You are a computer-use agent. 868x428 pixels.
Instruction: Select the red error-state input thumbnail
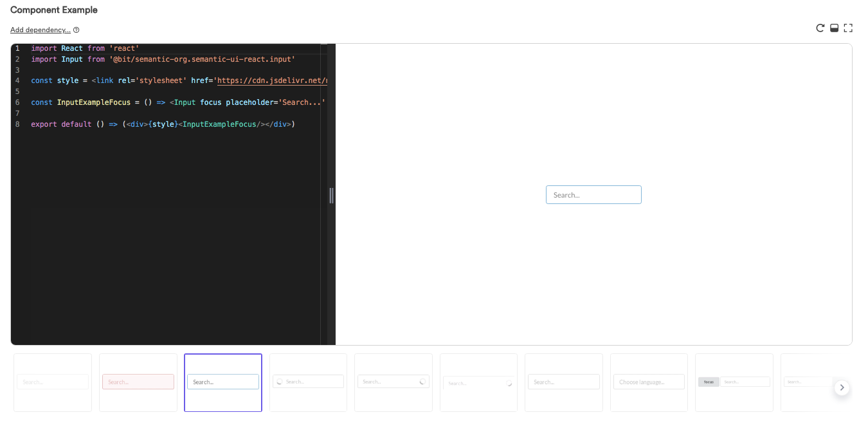tap(138, 382)
